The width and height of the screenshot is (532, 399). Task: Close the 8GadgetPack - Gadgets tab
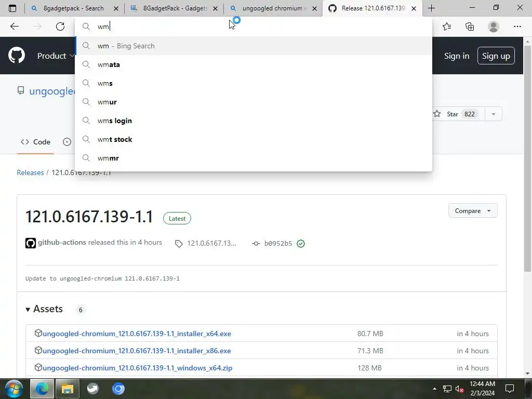[x=215, y=8]
